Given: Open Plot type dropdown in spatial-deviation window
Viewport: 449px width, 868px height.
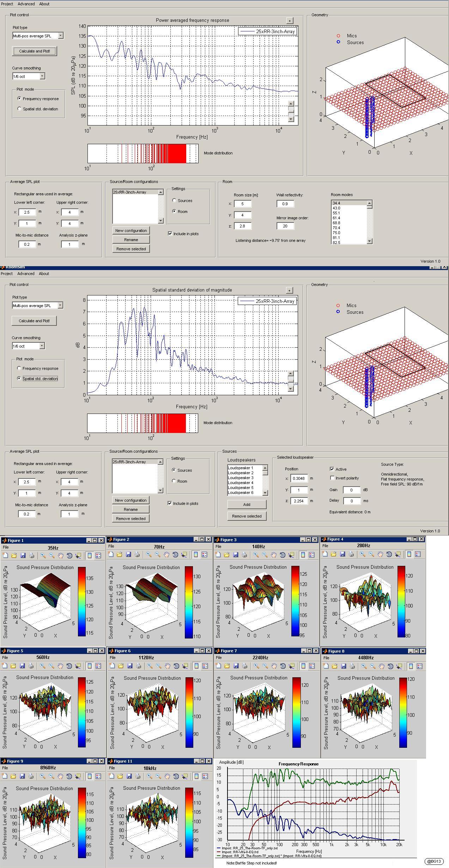Looking at the screenshot, I should 60,305.
